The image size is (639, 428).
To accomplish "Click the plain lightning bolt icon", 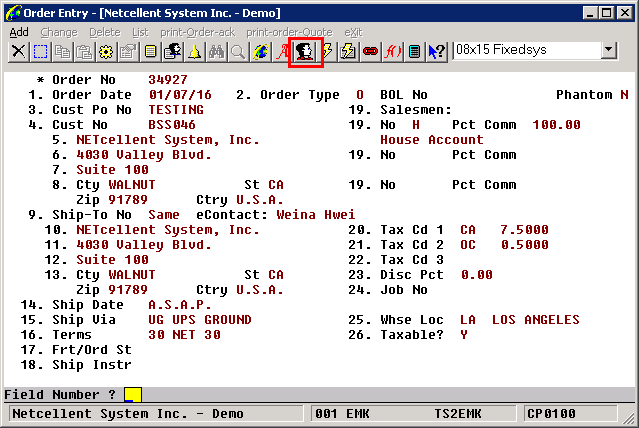I will 327,52.
